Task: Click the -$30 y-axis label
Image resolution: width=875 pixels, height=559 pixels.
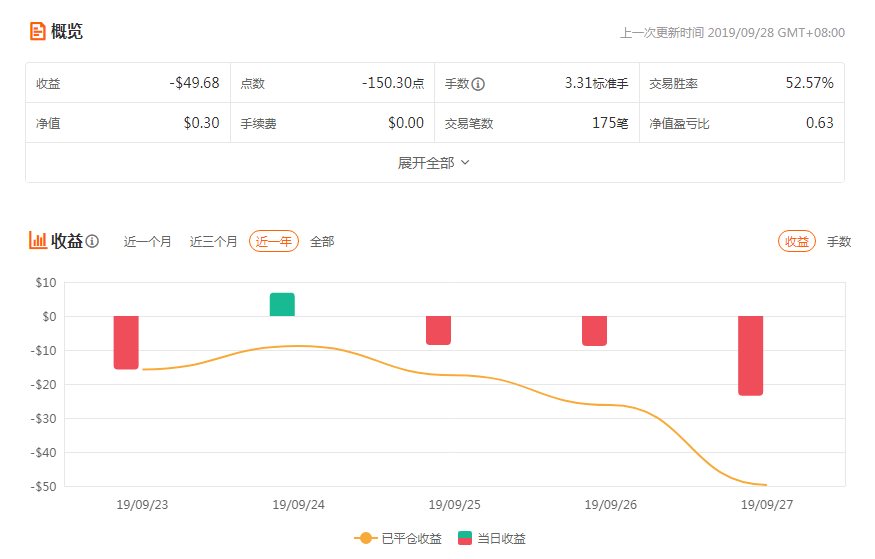Action: (44, 418)
